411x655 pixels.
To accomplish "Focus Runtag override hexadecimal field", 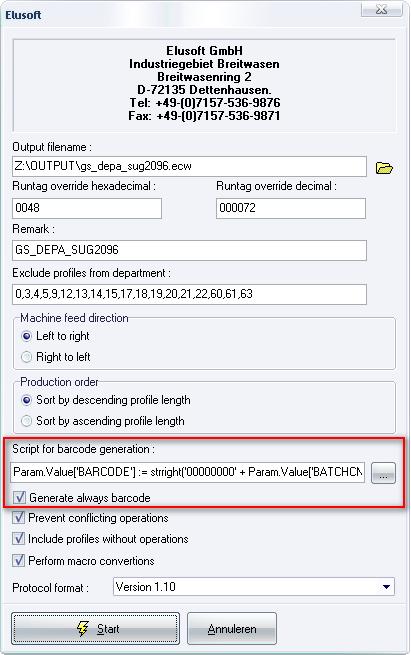I will [87, 208].
